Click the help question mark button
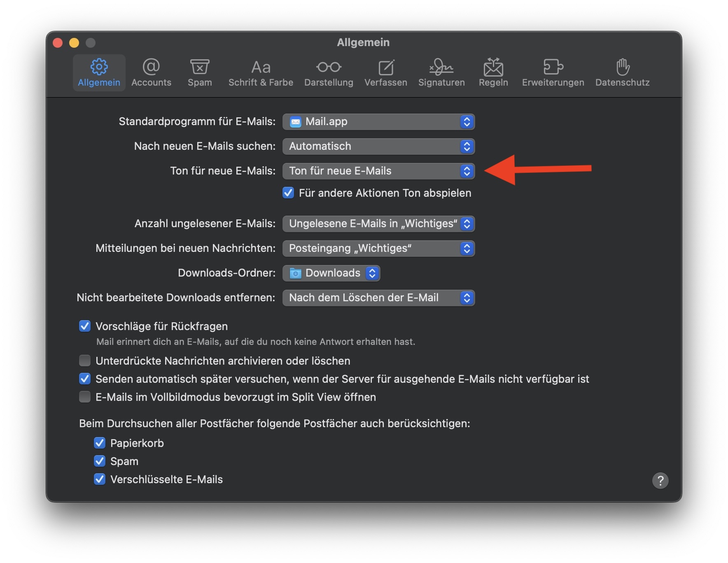 tap(660, 481)
